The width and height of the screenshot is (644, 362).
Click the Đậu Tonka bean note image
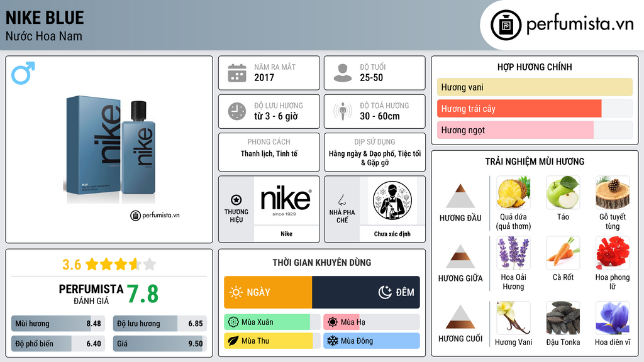click(x=563, y=317)
